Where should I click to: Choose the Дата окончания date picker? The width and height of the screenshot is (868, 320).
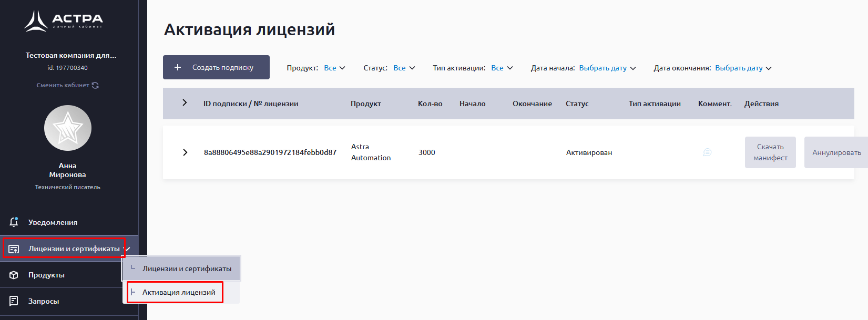tap(743, 68)
